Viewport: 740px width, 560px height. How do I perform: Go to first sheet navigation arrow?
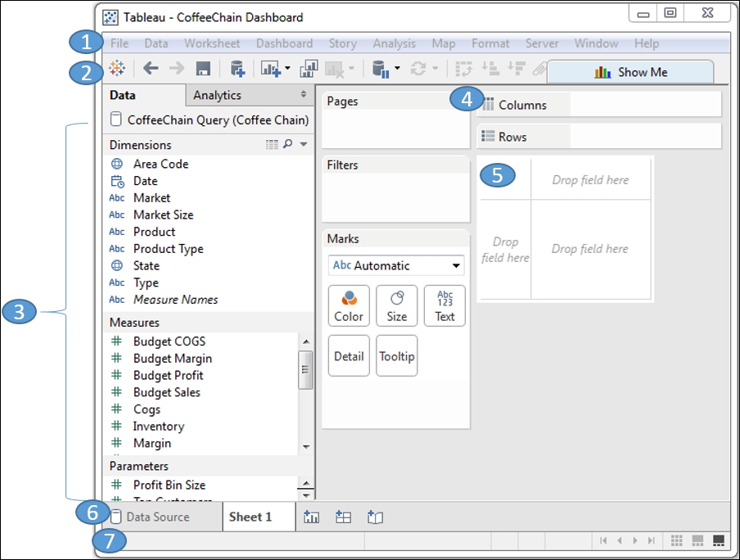[x=603, y=540]
